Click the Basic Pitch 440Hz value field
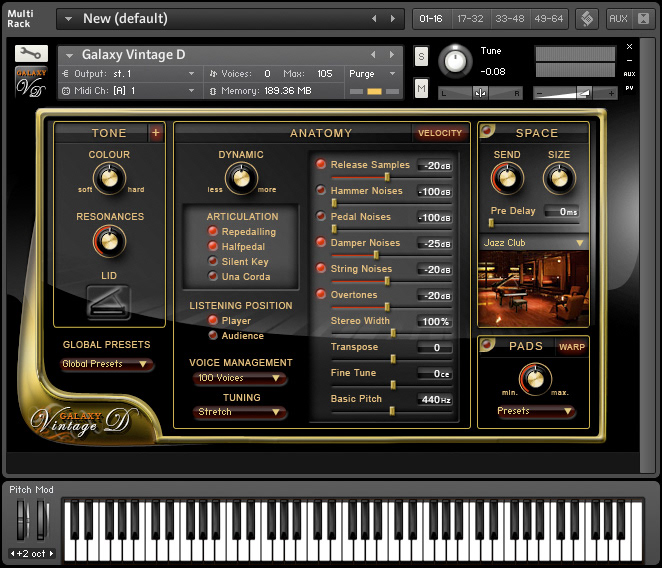This screenshot has width=662, height=568. (x=435, y=399)
